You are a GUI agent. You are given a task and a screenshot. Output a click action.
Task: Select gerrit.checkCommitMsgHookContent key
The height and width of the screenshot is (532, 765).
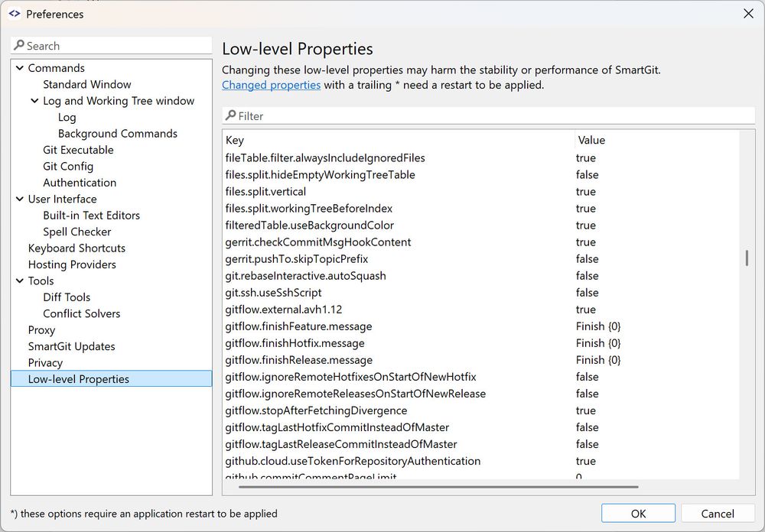tap(318, 242)
